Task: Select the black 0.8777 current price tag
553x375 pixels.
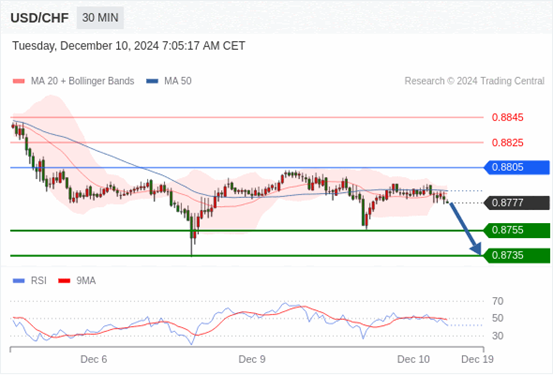Action: click(516, 203)
